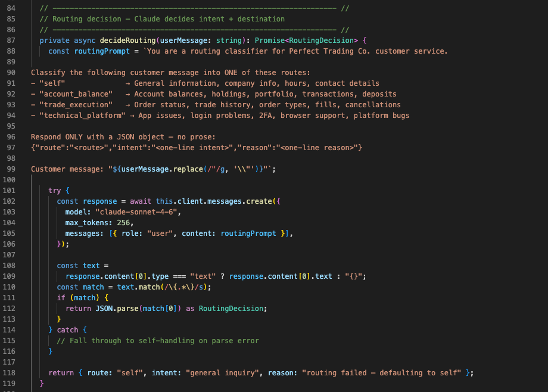Click line number 101 in the gutter
This screenshot has height=392, width=548.
click(9, 191)
